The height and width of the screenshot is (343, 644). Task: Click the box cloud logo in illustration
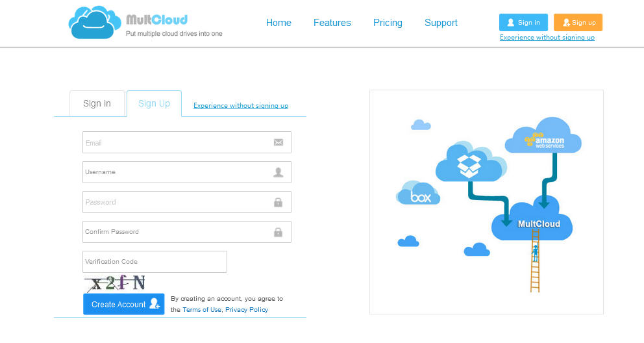click(418, 193)
